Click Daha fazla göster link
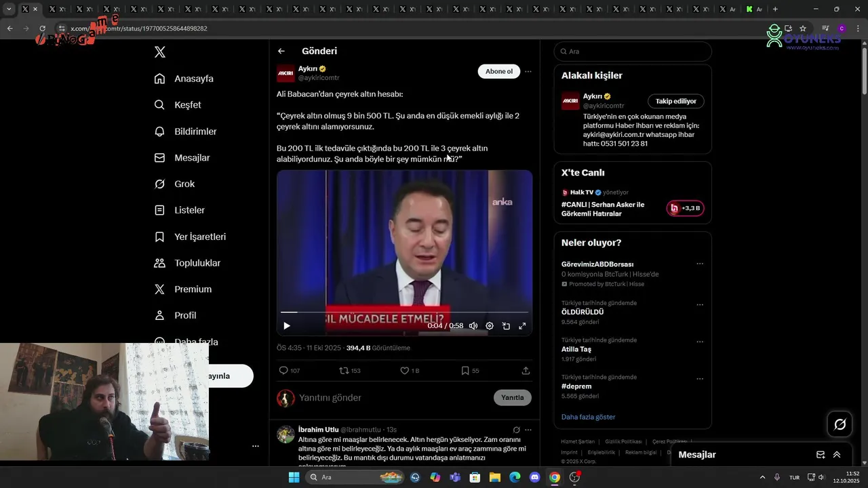The image size is (868, 488). 588,417
